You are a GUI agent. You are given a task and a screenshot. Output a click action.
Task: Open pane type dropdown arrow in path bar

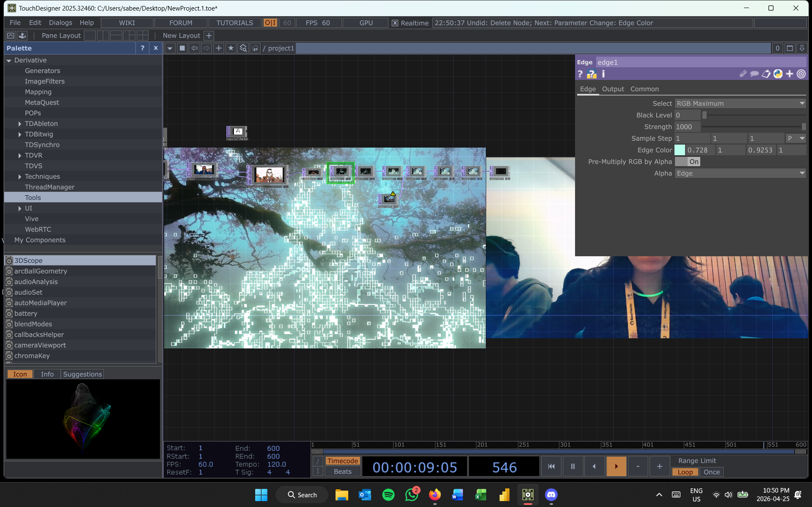coord(170,48)
